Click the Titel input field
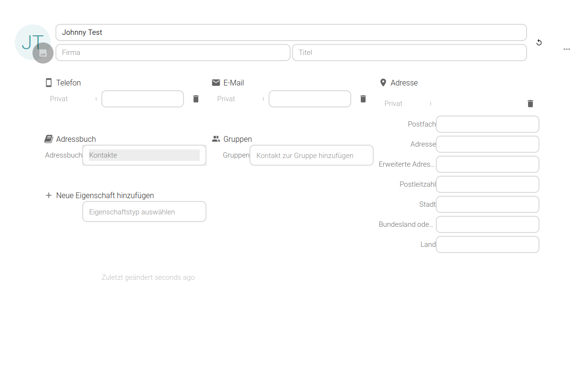 (410, 53)
